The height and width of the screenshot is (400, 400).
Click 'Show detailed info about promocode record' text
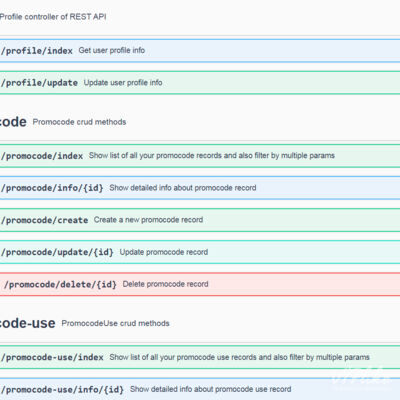(183, 188)
